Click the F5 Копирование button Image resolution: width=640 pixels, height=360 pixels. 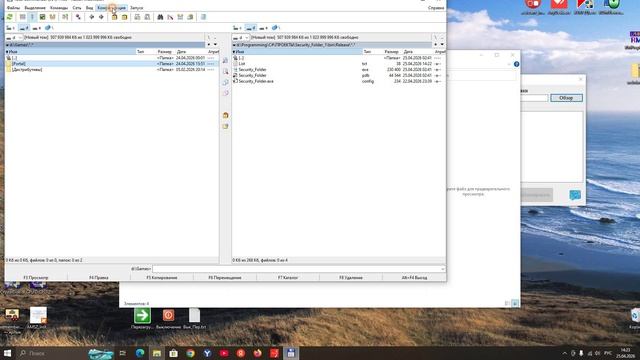click(x=162, y=278)
